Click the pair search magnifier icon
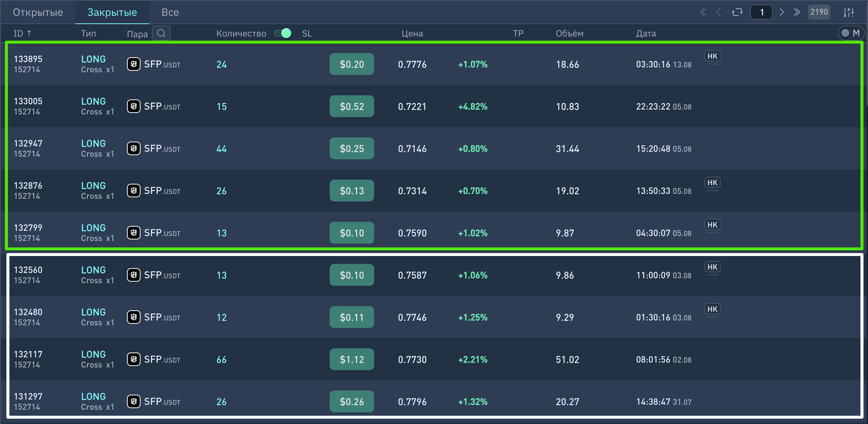868x424 pixels. click(x=161, y=33)
